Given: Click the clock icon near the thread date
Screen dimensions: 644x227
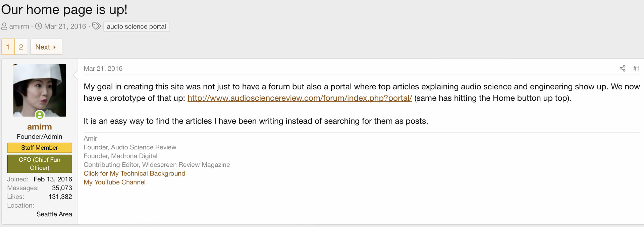Looking at the screenshot, I should coord(39,26).
